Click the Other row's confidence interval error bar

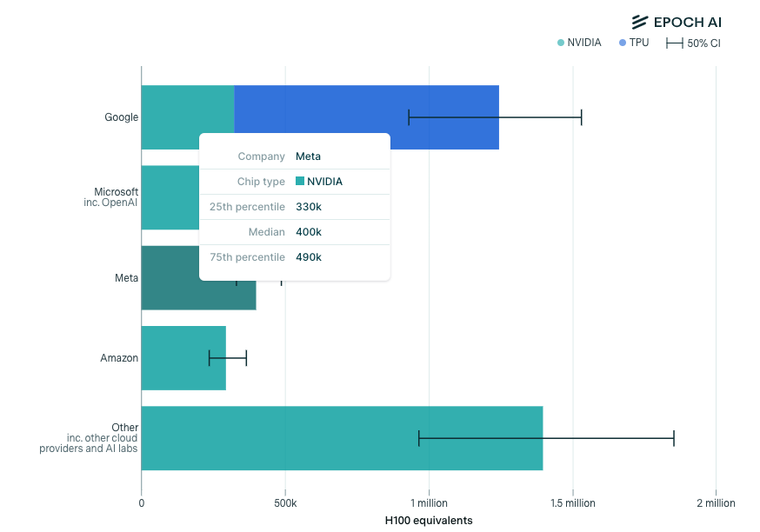click(x=546, y=438)
